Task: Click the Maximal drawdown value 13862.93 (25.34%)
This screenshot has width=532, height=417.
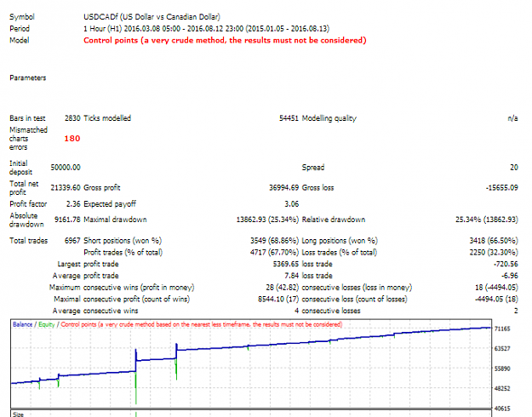Action: [267, 220]
